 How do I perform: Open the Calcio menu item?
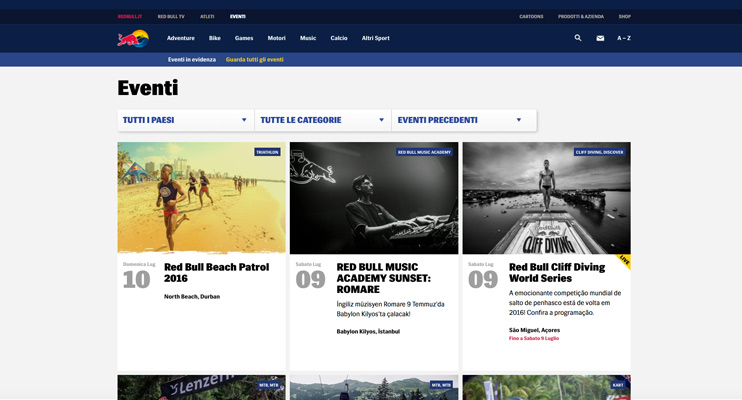click(x=339, y=38)
